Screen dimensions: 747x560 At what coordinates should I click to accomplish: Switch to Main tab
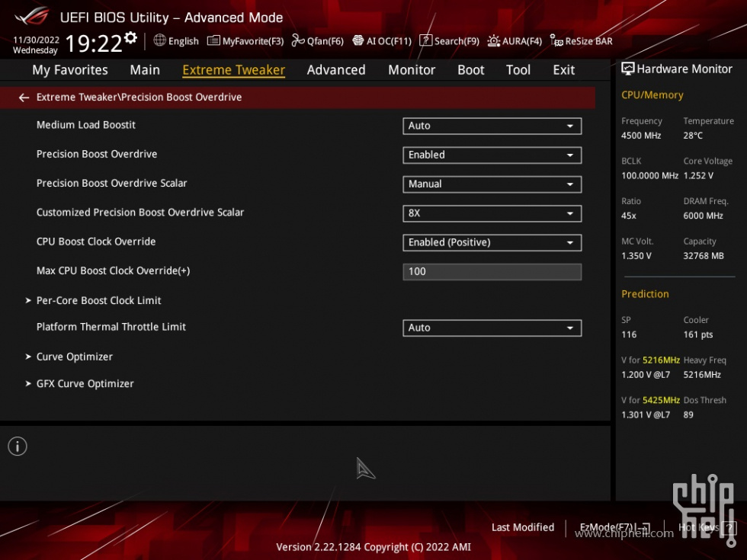click(x=145, y=70)
